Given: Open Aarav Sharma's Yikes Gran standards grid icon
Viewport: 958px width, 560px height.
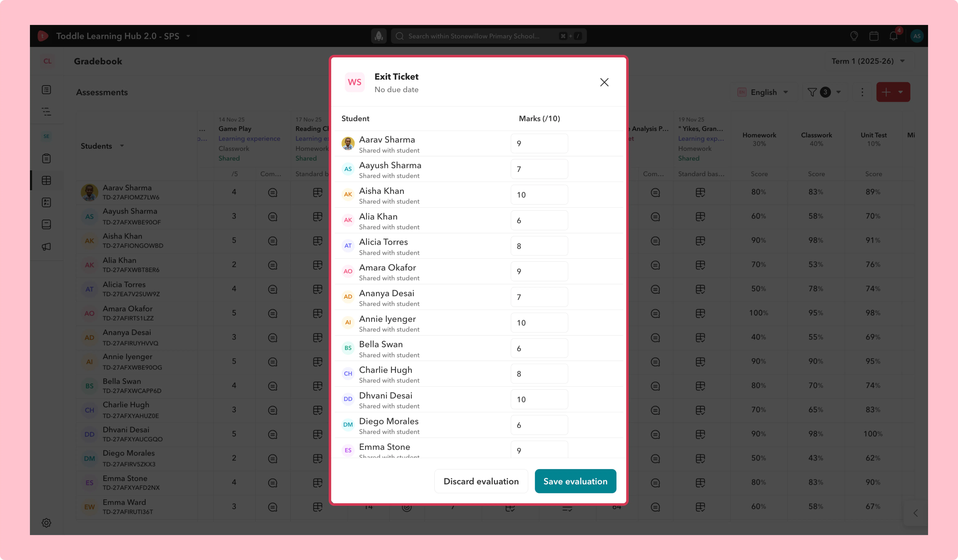Looking at the screenshot, I should 700,192.
